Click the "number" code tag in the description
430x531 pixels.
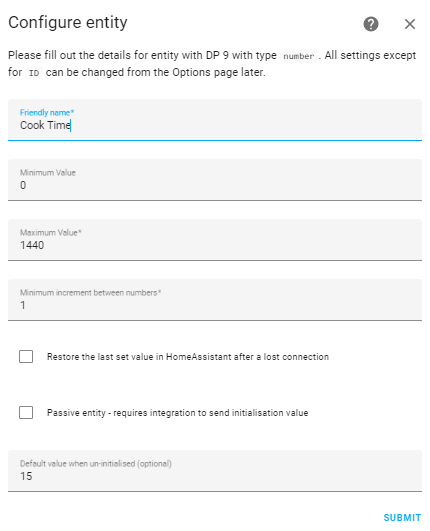click(299, 56)
